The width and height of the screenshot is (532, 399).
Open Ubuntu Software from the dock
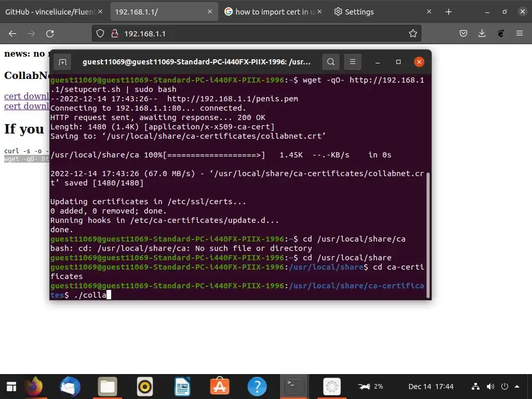coord(220,387)
